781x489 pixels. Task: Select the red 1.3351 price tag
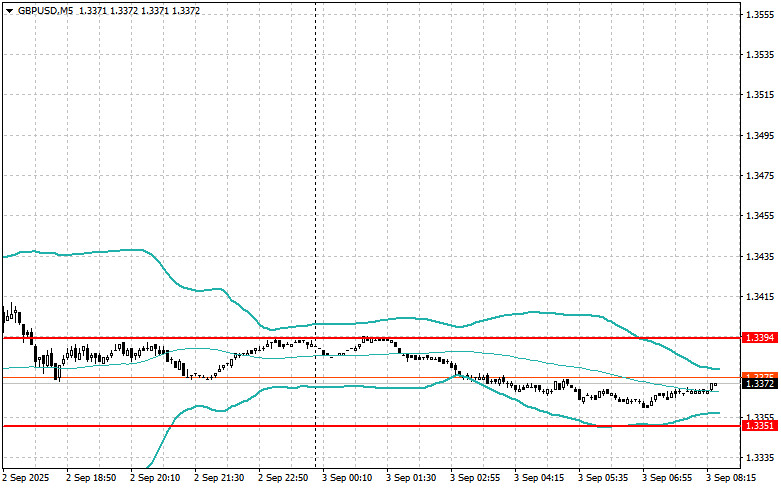coord(760,426)
